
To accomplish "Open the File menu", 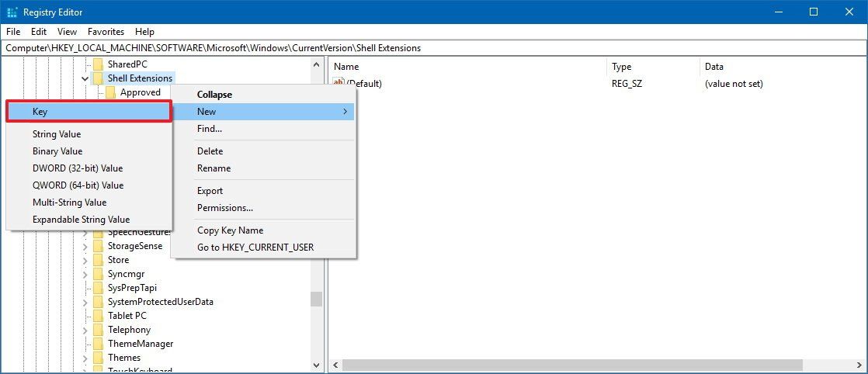I will 13,32.
